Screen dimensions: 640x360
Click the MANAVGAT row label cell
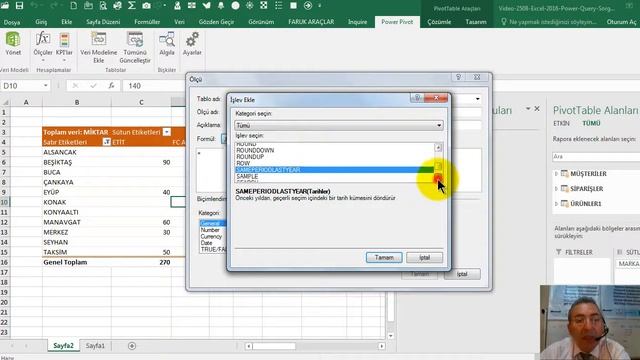coord(77,222)
